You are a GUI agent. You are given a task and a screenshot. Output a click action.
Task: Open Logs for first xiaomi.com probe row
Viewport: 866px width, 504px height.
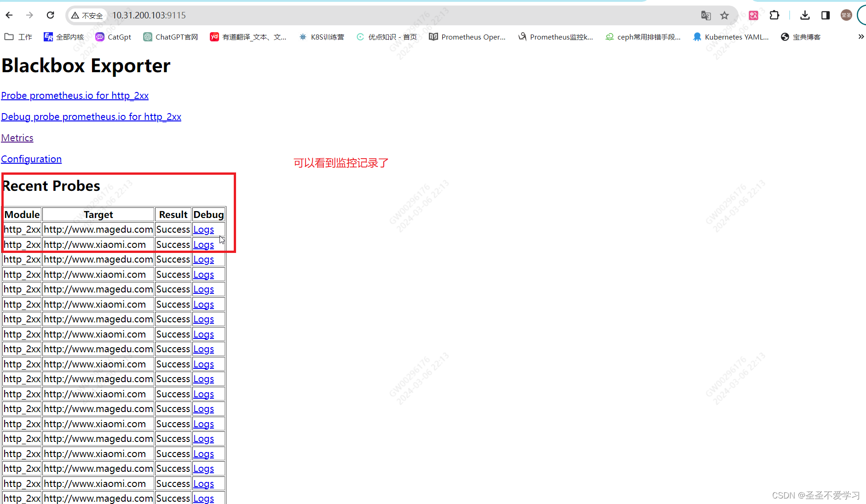[x=203, y=245]
